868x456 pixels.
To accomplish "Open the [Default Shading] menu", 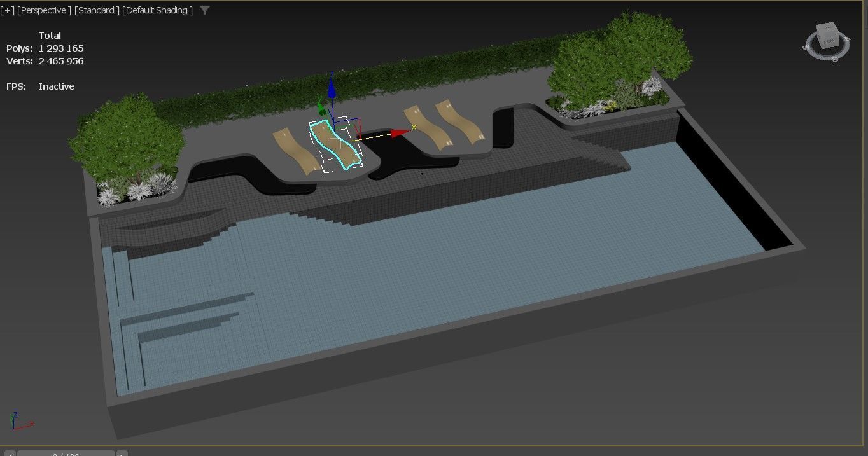I will pos(157,10).
